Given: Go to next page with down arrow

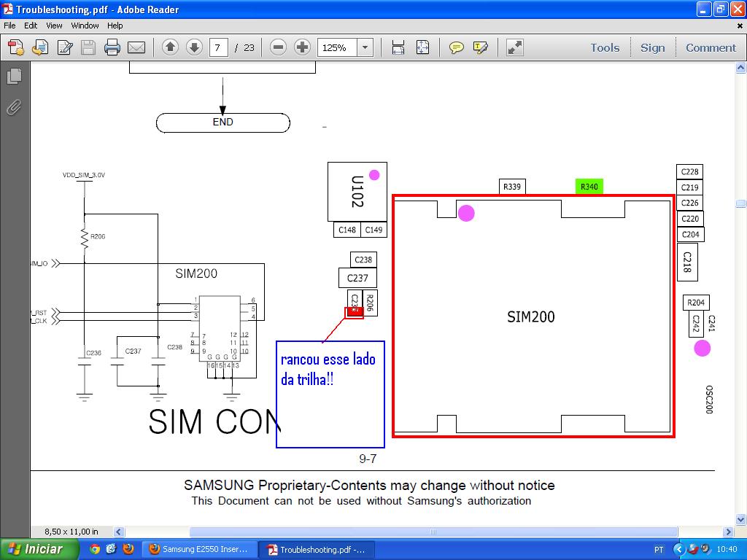Looking at the screenshot, I should coord(194,47).
